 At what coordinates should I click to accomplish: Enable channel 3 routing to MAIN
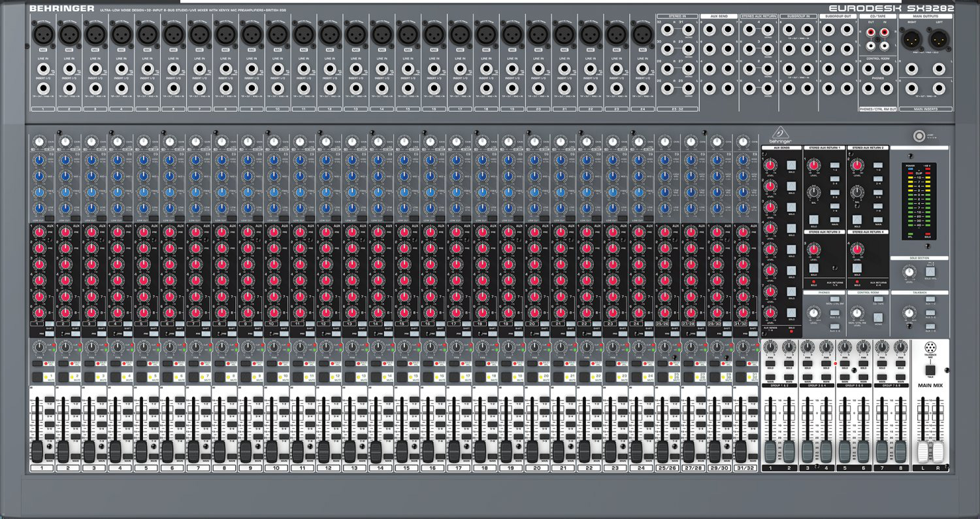point(102,456)
